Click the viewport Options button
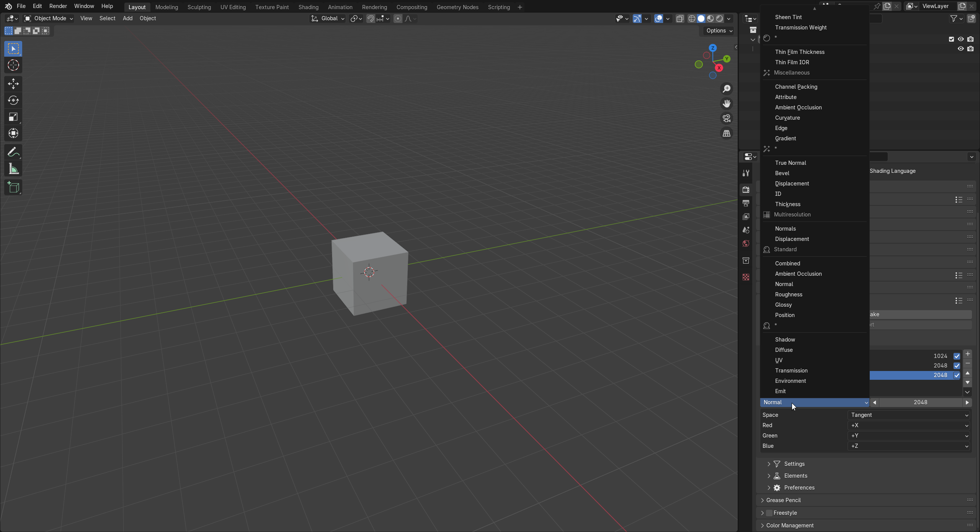Viewport: 980px width, 532px height. pyautogui.click(x=719, y=31)
